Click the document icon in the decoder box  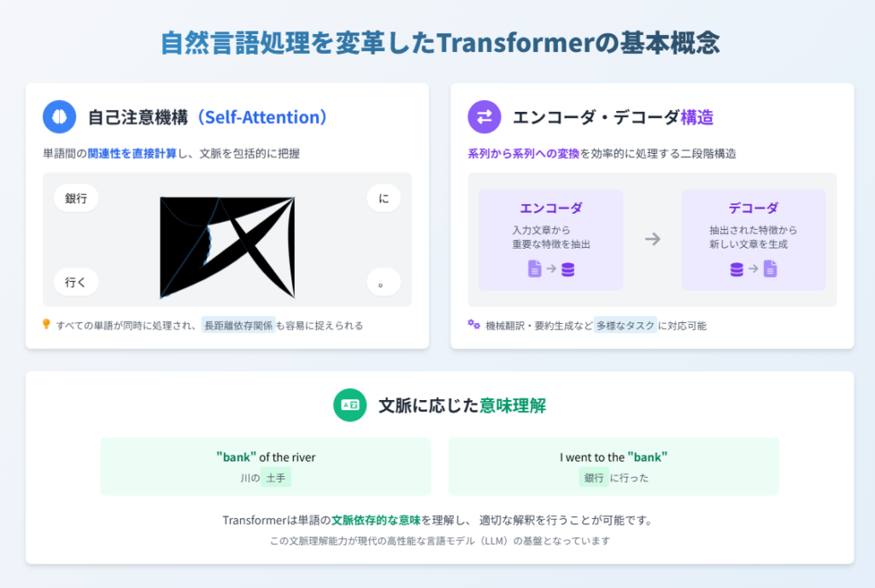(771, 269)
